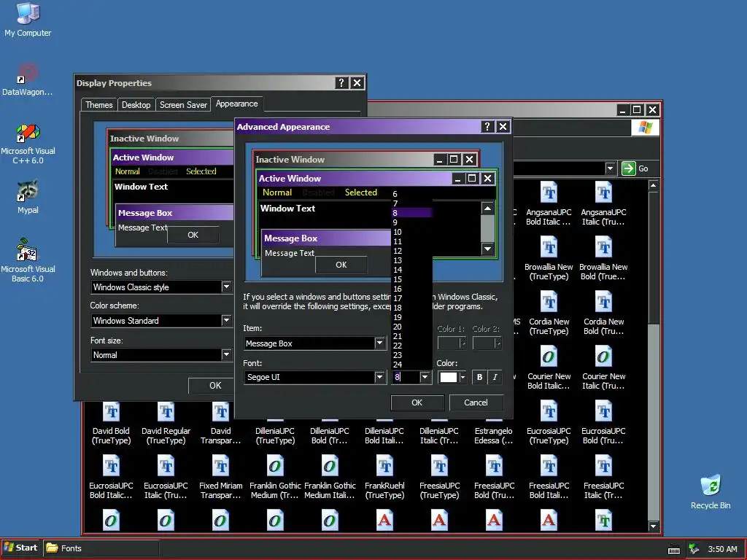Click the preview Message Box OK button

pyautogui.click(x=341, y=264)
